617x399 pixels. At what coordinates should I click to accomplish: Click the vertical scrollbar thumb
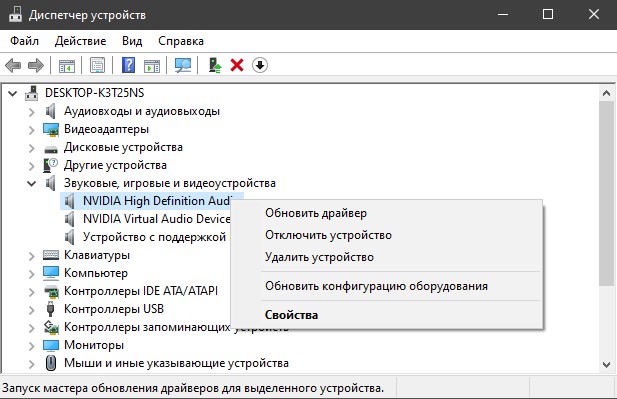point(606,194)
